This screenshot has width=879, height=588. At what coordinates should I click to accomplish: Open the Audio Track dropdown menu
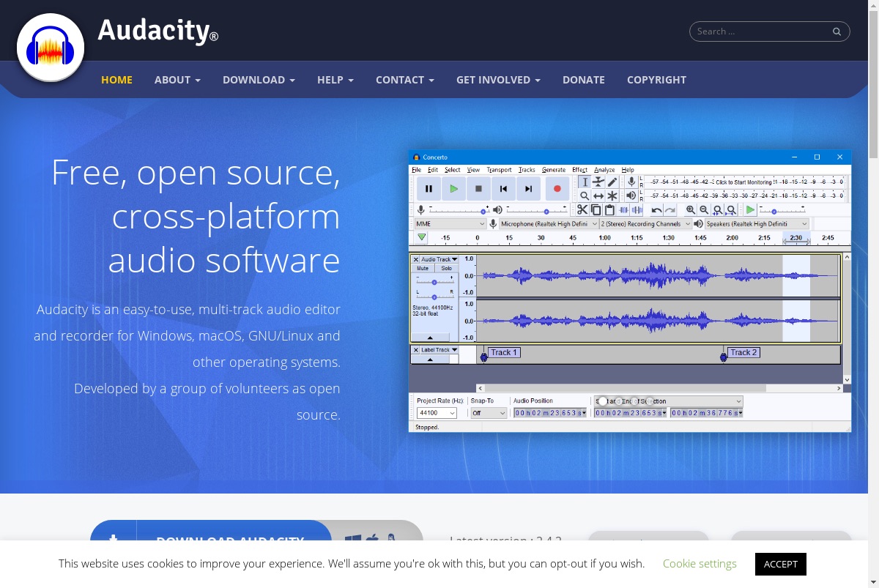[439, 259]
